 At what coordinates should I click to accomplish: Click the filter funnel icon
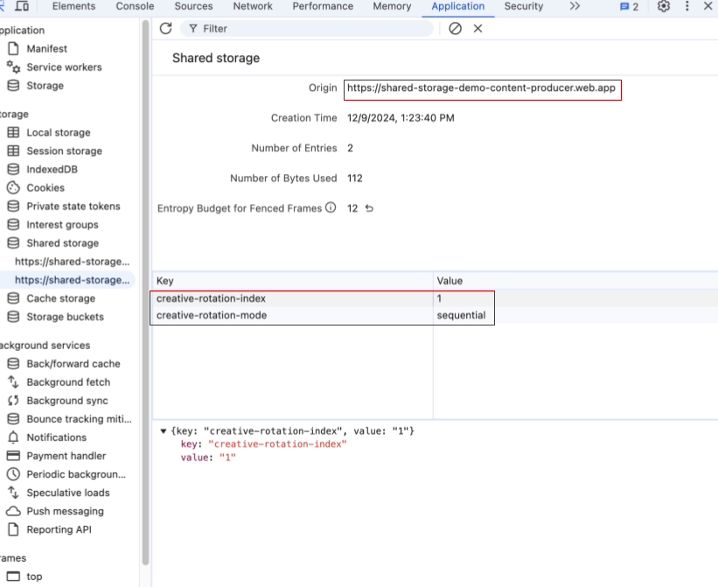pos(192,28)
